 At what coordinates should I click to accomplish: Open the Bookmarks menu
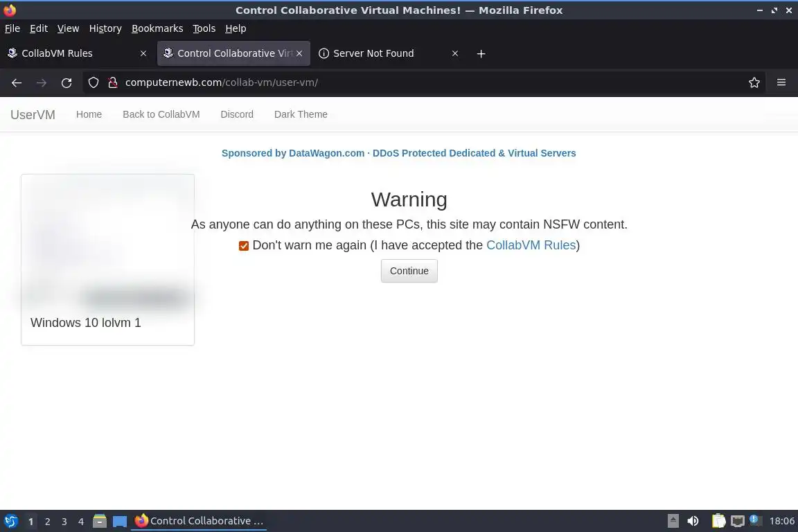(157, 28)
